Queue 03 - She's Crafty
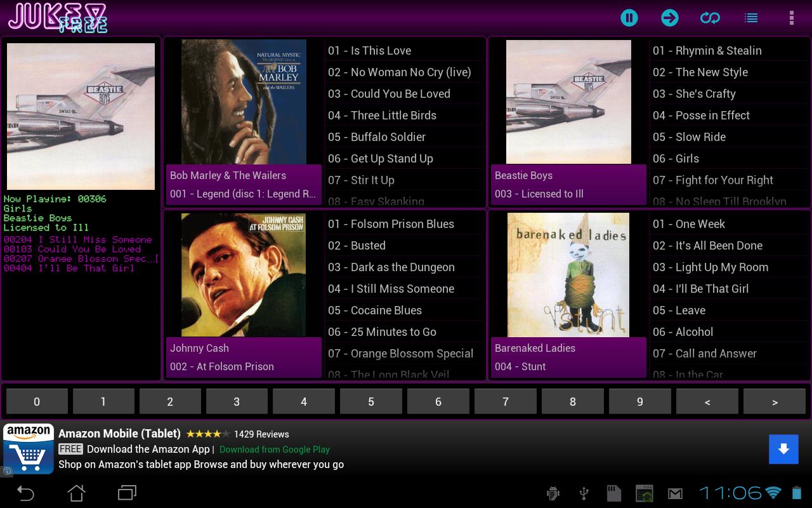Image resolution: width=812 pixels, height=508 pixels. tap(730, 94)
